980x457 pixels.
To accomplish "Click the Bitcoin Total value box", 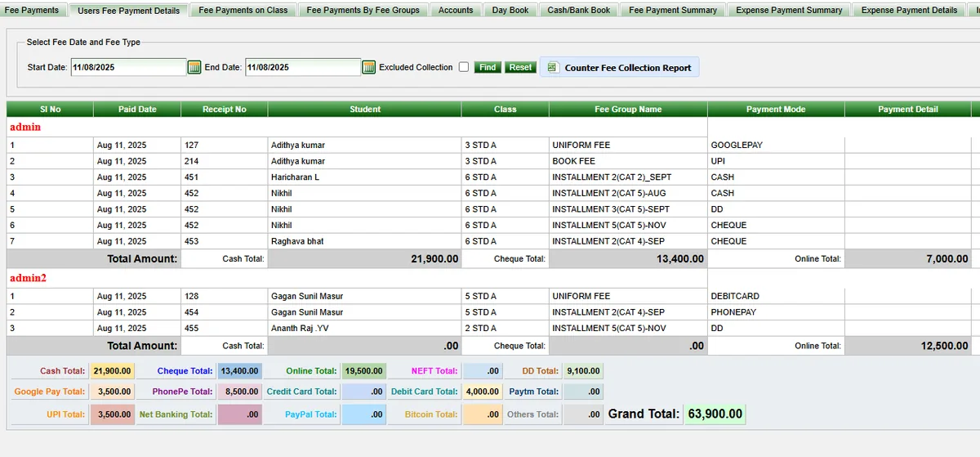I will click(482, 414).
